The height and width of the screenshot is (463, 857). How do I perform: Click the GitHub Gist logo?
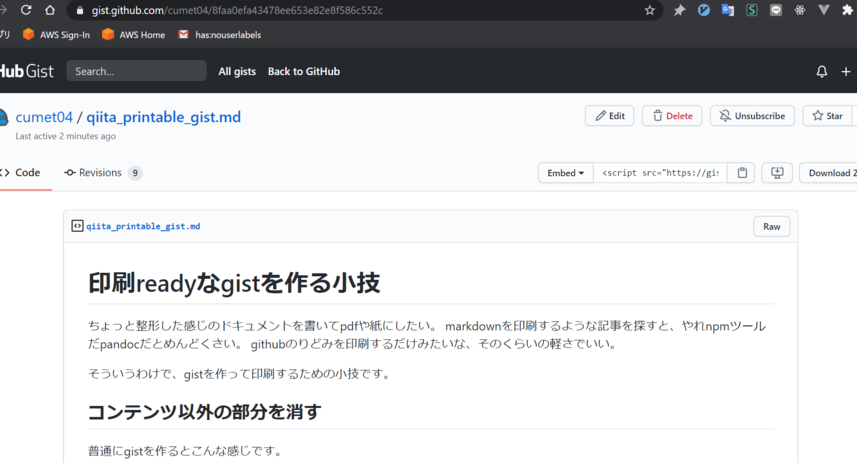click(26, 71)
